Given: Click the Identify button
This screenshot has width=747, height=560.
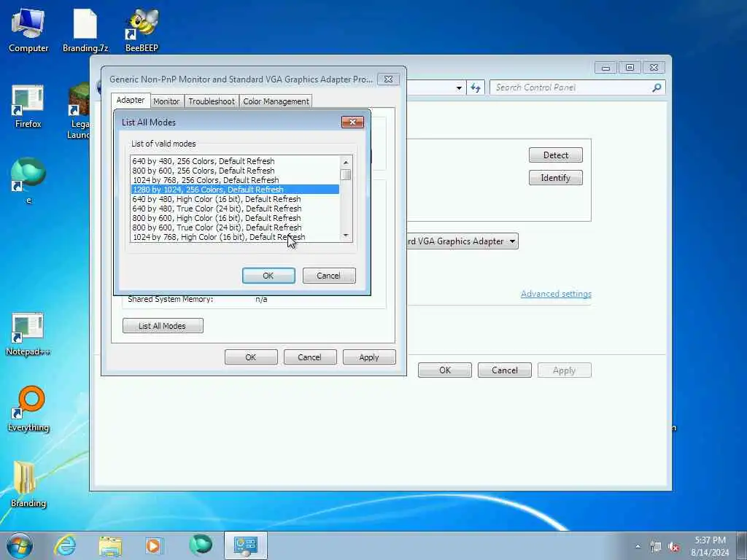Looking at the screenshot, I should click(x=555, y=178).
